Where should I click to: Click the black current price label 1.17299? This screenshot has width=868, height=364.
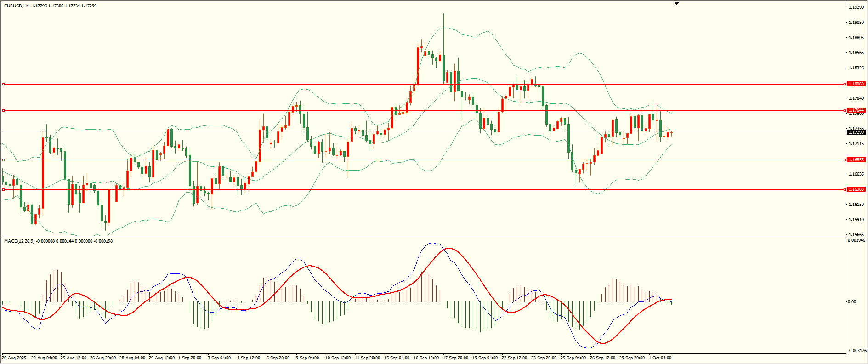(x=856, y=132)
